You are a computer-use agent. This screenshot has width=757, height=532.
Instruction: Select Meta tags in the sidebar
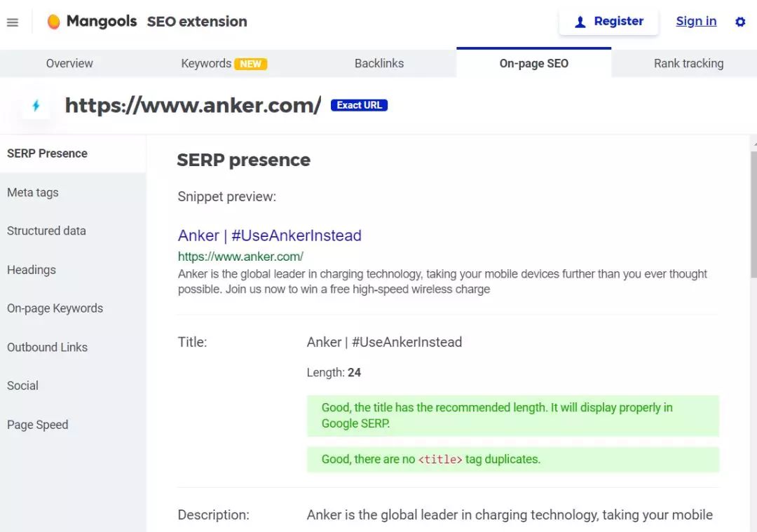point(33,192)
